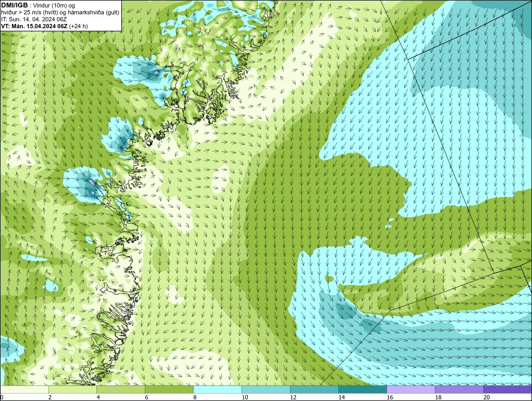Viewport: 532px width, 401px height.
Task: Click the "VT: Mán. 15.04.2024 06Z (+24 h)" line
Action: 45,26
